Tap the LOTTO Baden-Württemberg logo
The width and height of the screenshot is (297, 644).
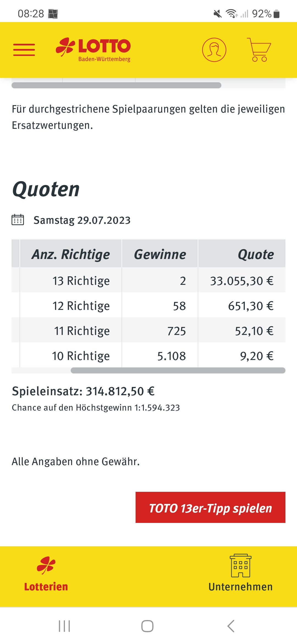click(x=93, y=50)
